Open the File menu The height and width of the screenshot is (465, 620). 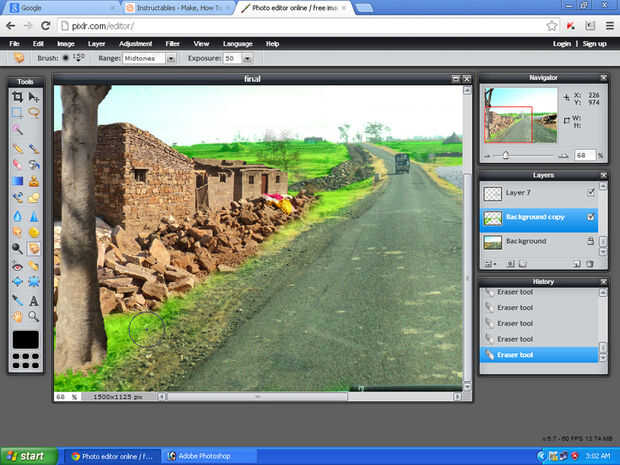coord(14,44)
